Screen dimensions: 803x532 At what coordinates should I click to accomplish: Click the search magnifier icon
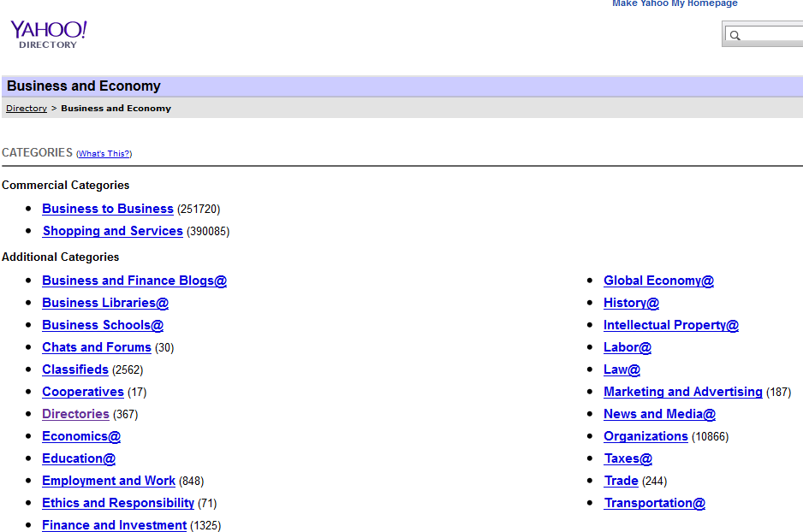click(735, 35)
